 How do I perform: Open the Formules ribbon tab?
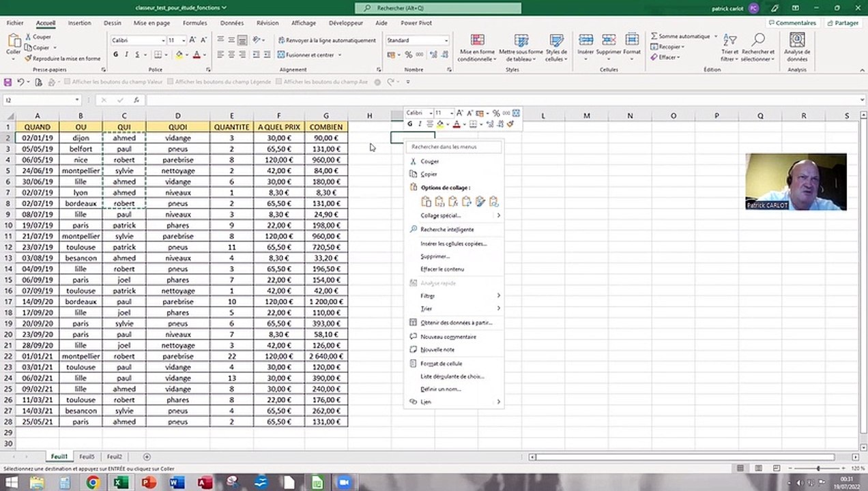(x=194, y=23)
